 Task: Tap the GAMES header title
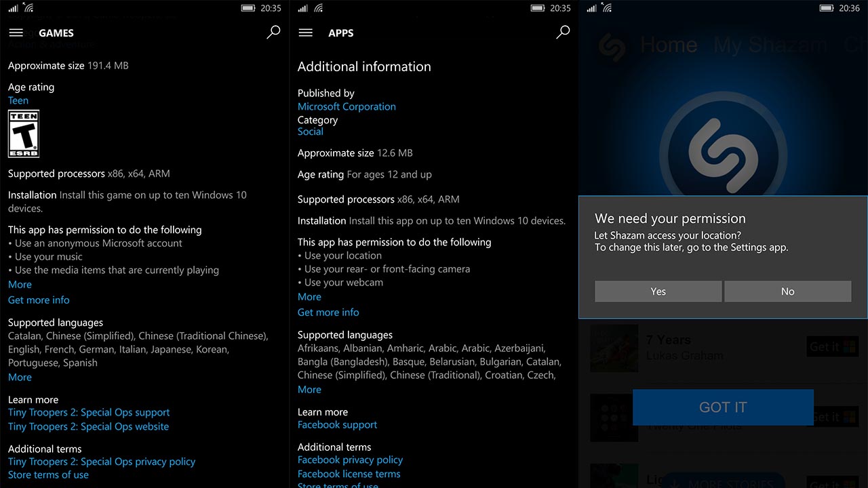coord(56,33)
